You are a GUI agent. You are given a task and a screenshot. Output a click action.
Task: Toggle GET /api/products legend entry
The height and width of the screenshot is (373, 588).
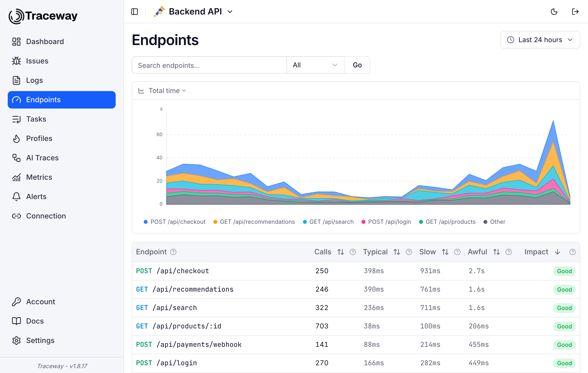coord(447,222)
